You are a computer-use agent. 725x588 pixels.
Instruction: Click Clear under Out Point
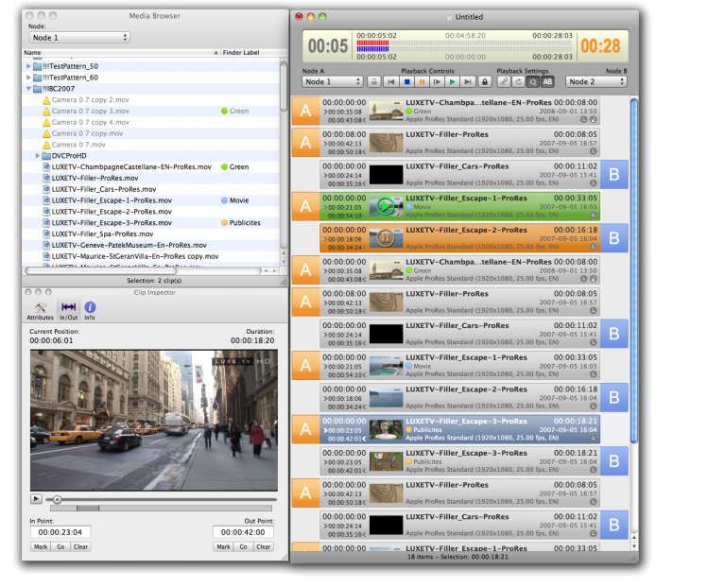264,546
